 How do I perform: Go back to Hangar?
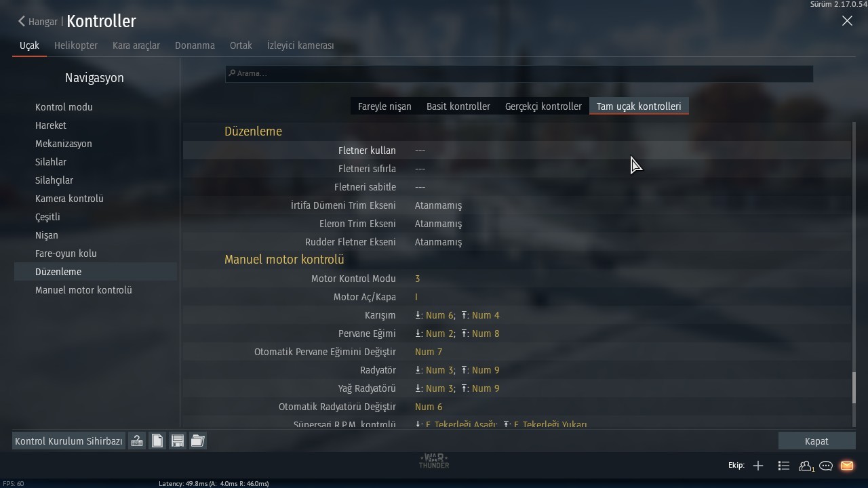(x=38, y=22)
